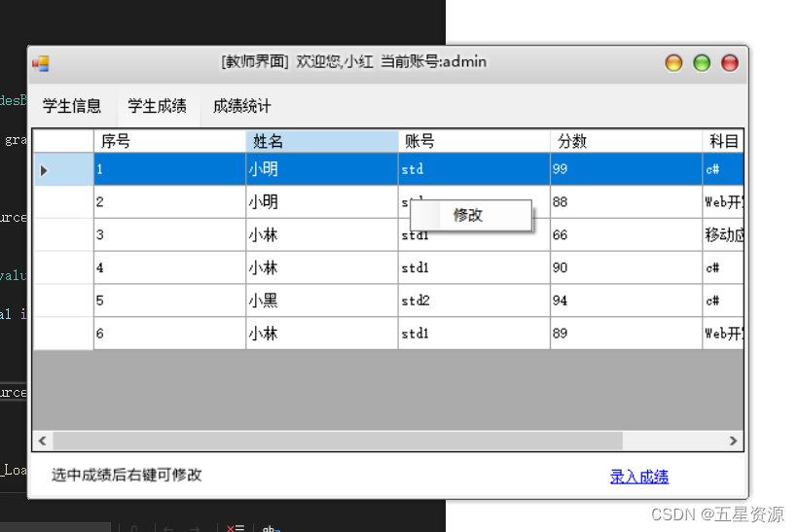This screenshot has width=799, height=532.
Task: Switch to the 学生成绩 tab
Action: pos(157,106)
